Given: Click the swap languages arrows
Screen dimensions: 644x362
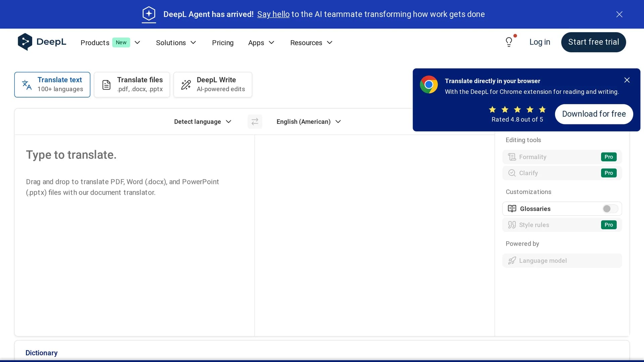Looking at the screenshot, I should (x=255, y=121).
